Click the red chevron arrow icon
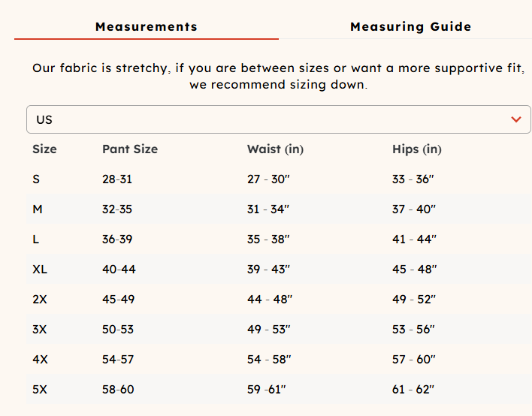The height and width of the screenshot is (416, 532). click(x=515, y=119)
